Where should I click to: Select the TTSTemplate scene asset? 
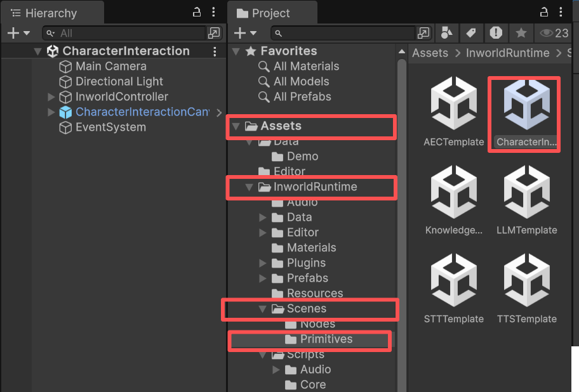tap(526, 289)
